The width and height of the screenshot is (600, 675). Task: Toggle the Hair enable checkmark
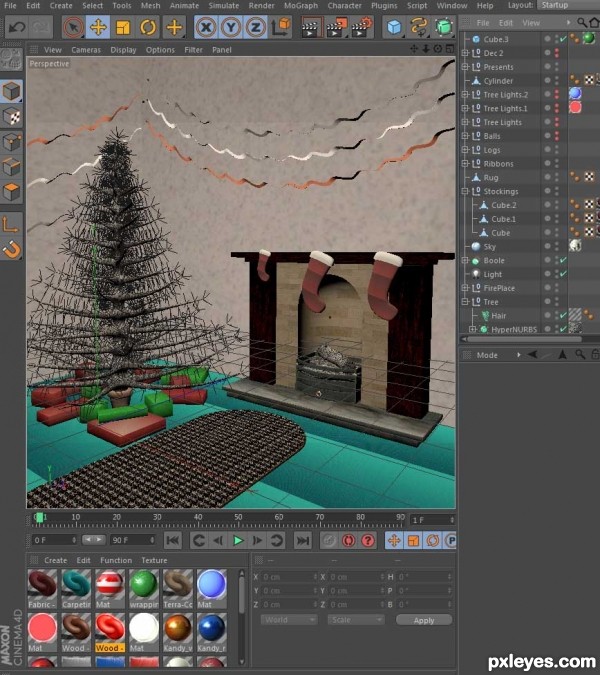(563, 316)
